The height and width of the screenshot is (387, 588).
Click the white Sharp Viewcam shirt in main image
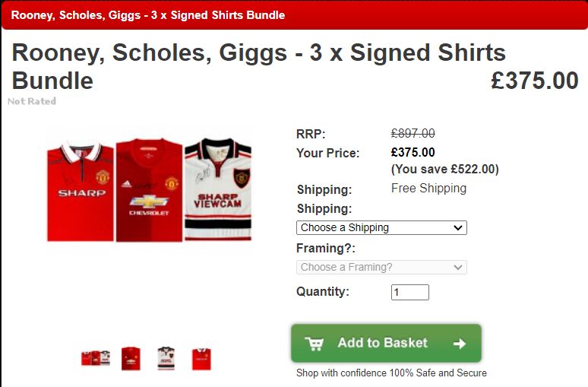point(218,189)
